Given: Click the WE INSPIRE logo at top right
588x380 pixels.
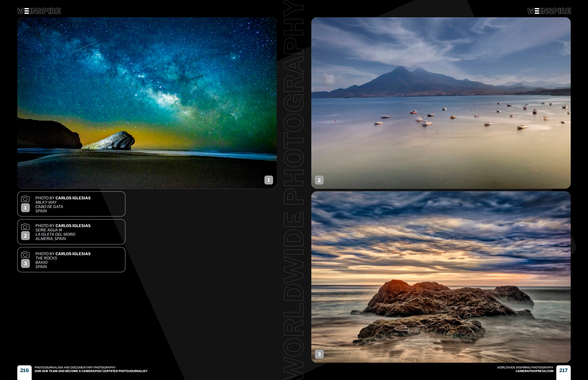Looking at the screenshot, I should 549,11.
